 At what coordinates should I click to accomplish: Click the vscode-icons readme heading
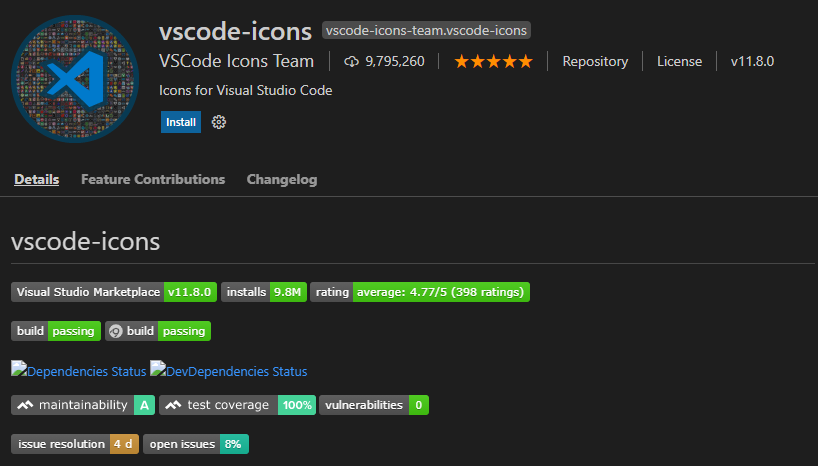point(86,241)
